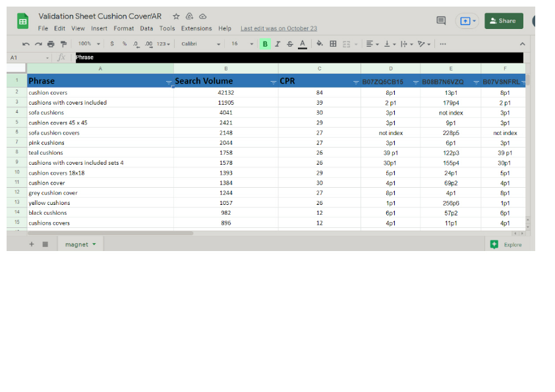Apply Strikethrough formatting
The image size is (555, 392).
289,44
